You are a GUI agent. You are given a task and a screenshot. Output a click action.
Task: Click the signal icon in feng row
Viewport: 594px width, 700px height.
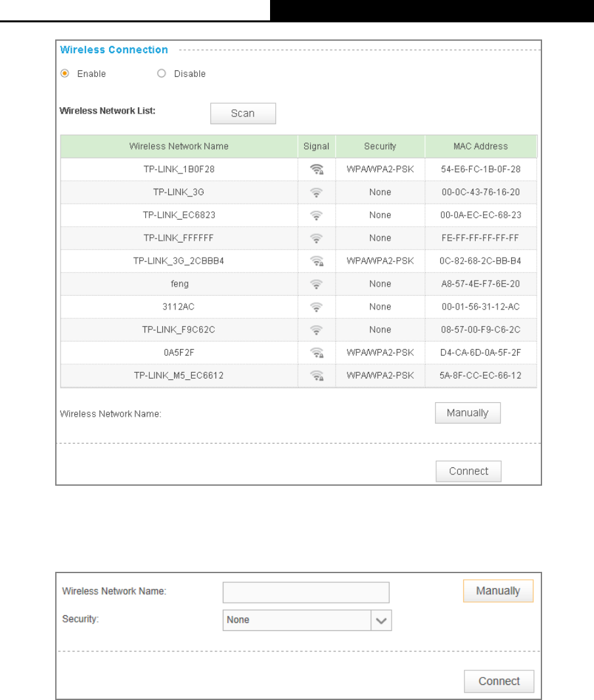tap(316, 284)
